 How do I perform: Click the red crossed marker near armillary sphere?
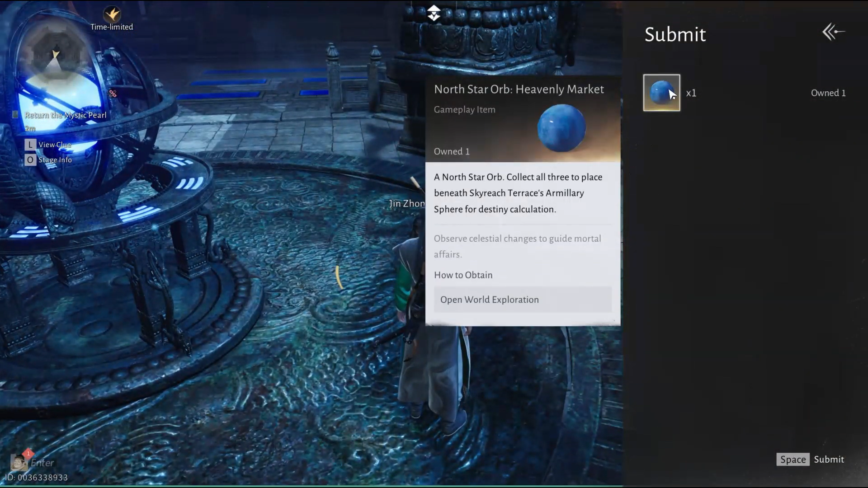(113, 94)
